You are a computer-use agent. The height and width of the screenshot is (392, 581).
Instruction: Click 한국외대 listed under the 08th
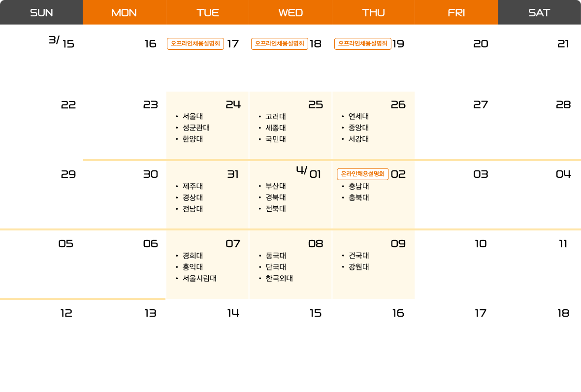(x=279, y=278)
